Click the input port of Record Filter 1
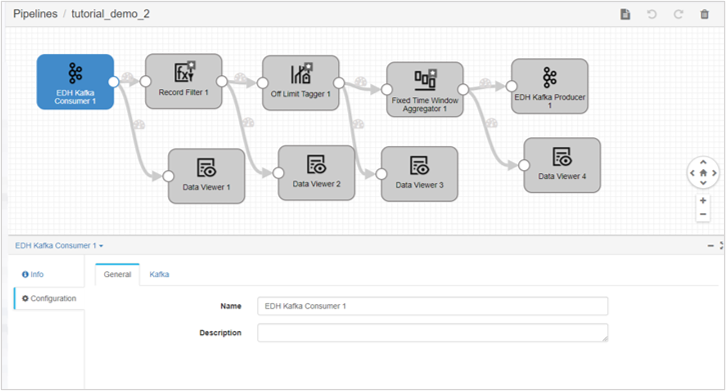726x391 pixels. 145,82
